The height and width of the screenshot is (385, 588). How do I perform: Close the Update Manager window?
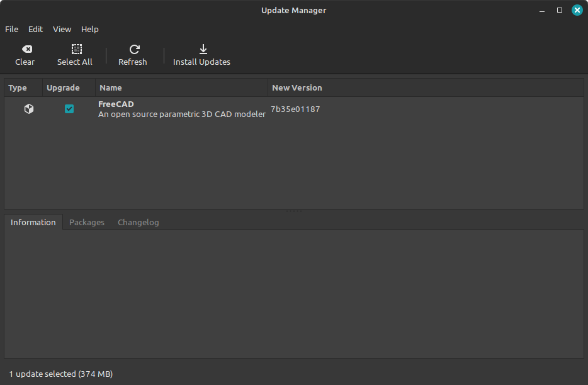pyautogui.click(x=577, y=10)
